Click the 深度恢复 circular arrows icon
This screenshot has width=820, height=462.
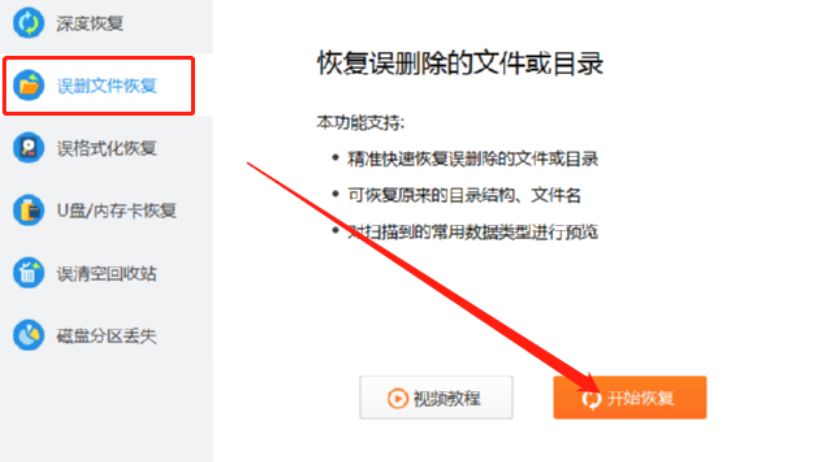[29, 23]
